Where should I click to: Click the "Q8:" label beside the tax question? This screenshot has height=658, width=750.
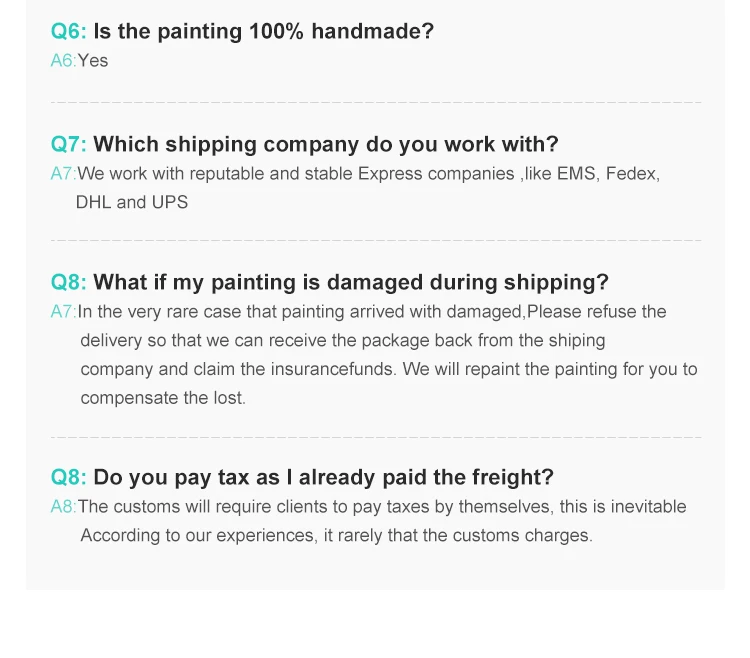point(68,477)
